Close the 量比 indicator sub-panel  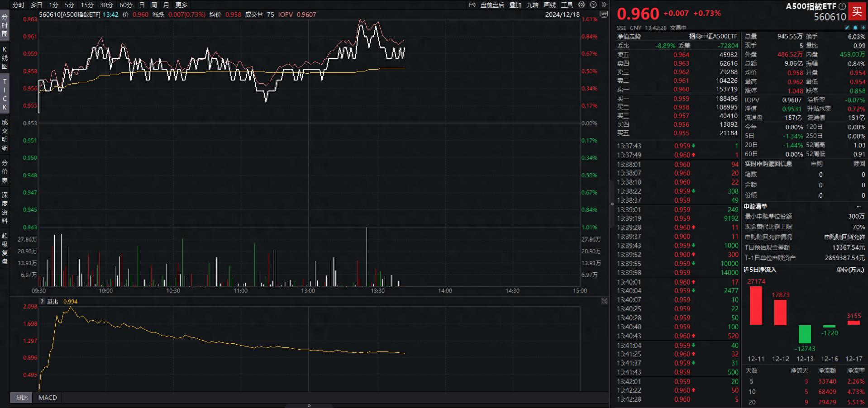click(x=604, y=301)
